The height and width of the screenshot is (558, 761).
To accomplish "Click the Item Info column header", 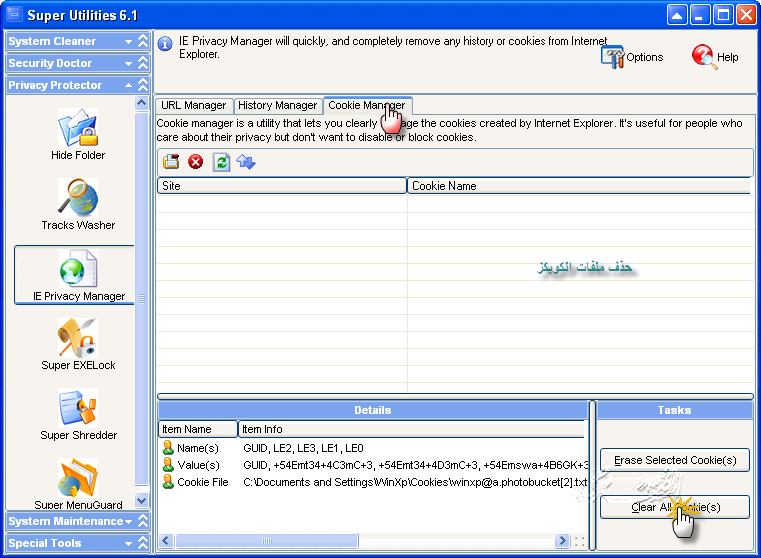I will 412,429.
